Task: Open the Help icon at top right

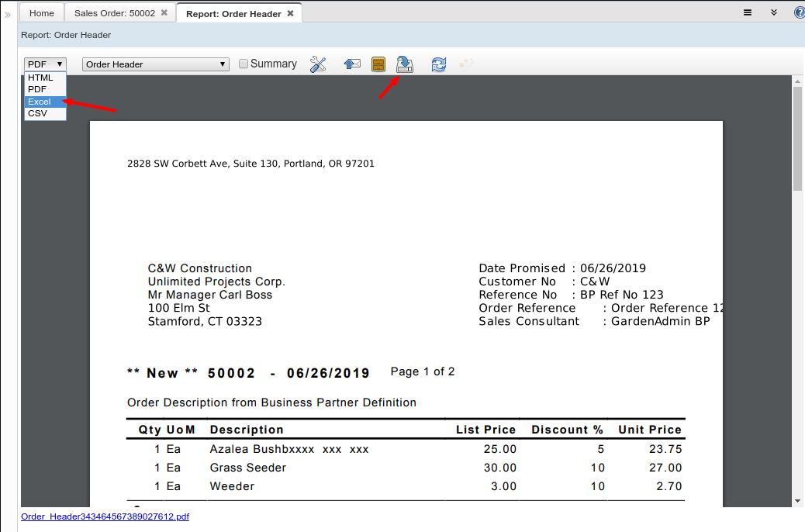Action: point(799,12)
